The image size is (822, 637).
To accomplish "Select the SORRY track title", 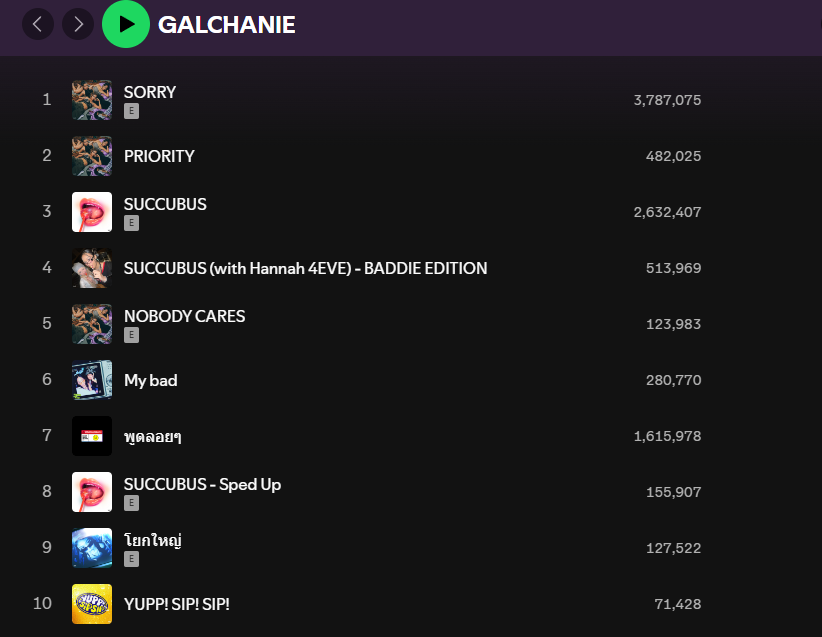I will click(x=150, y=92).
